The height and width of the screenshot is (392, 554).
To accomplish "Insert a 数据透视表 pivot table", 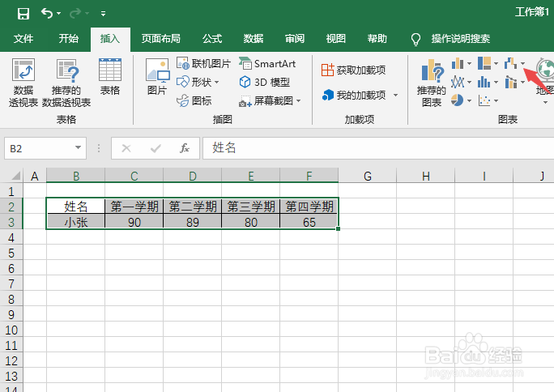I will (x=23, y=83).
